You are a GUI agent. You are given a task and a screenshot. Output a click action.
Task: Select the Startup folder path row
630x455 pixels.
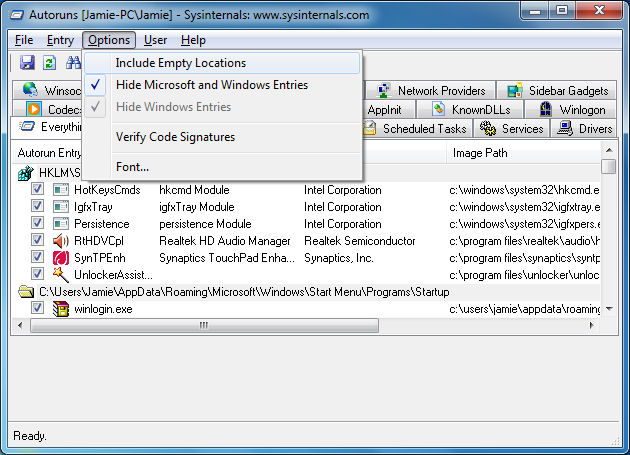click(244, 292)
